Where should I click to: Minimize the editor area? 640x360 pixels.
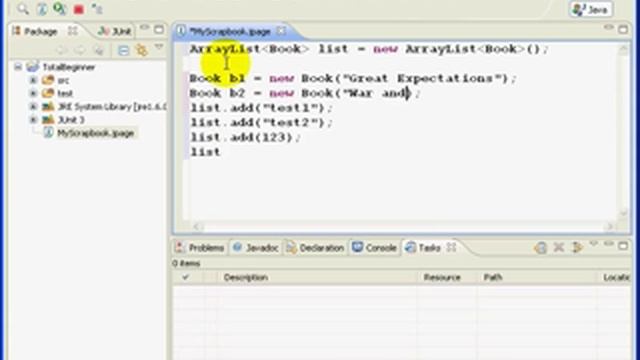pos(609,27)
